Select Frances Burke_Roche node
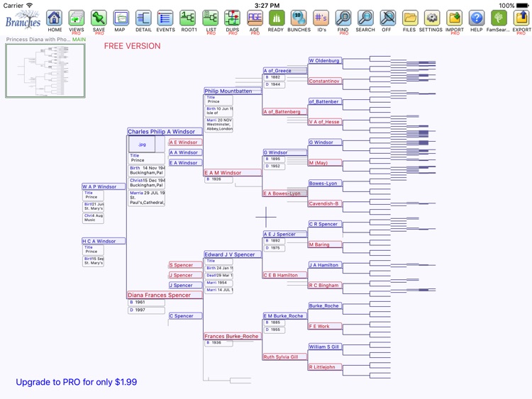The image size is (532, 399). 233,336
